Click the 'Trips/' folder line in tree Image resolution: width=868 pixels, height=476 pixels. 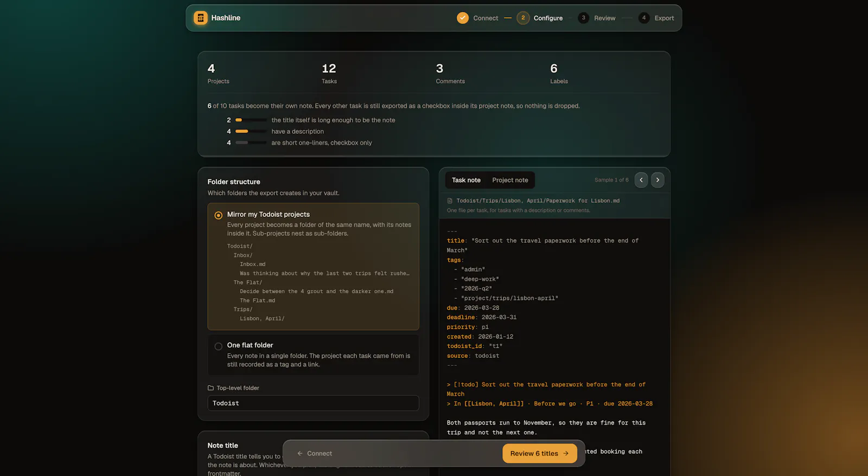click(243, 310)
